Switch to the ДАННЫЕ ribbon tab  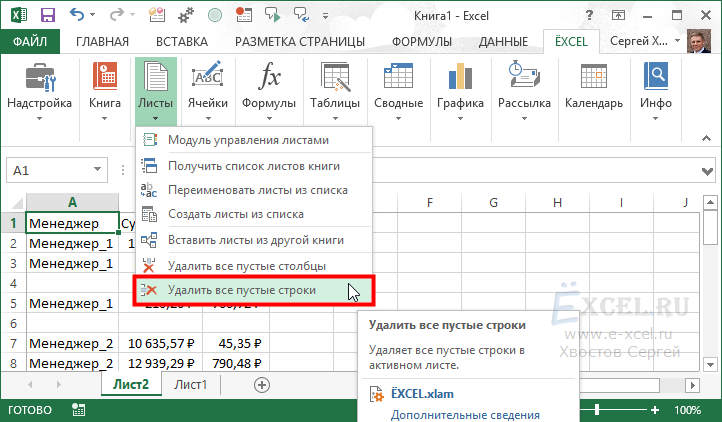[503, 41]
